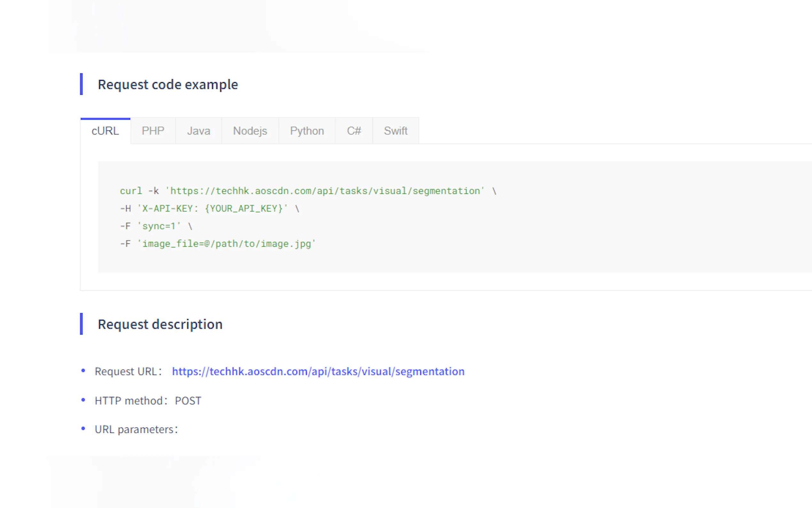Click the URL parameters list item
This screenshot has height=508, width=812.
tap(136, 429)
